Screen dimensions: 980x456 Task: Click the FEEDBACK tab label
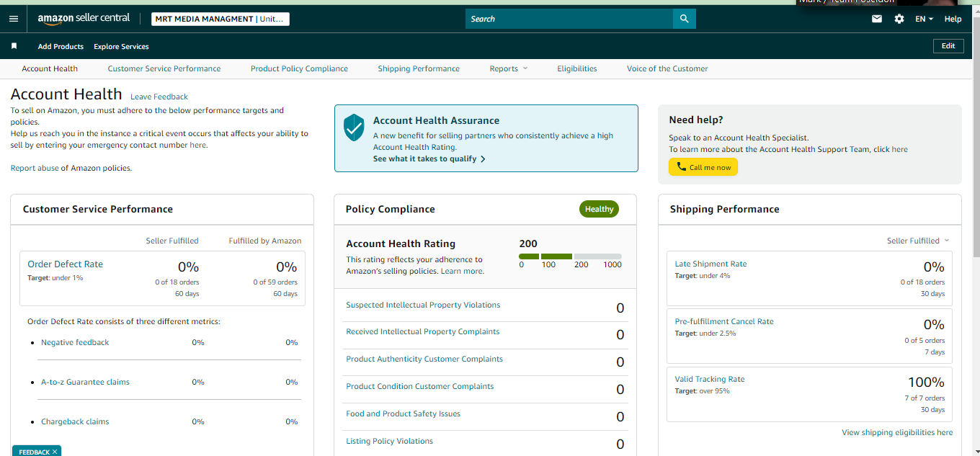[34, 452]
